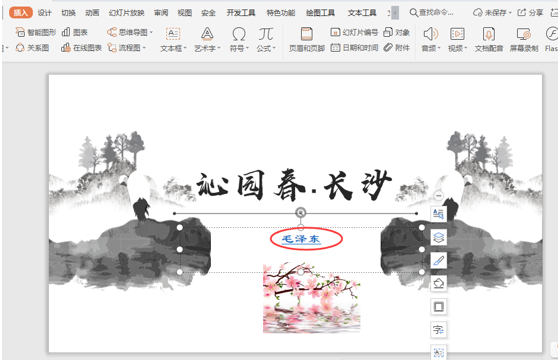Click the 文档配音 document dubbing icon
Screen dimensions: 558x360
point(489,34)
